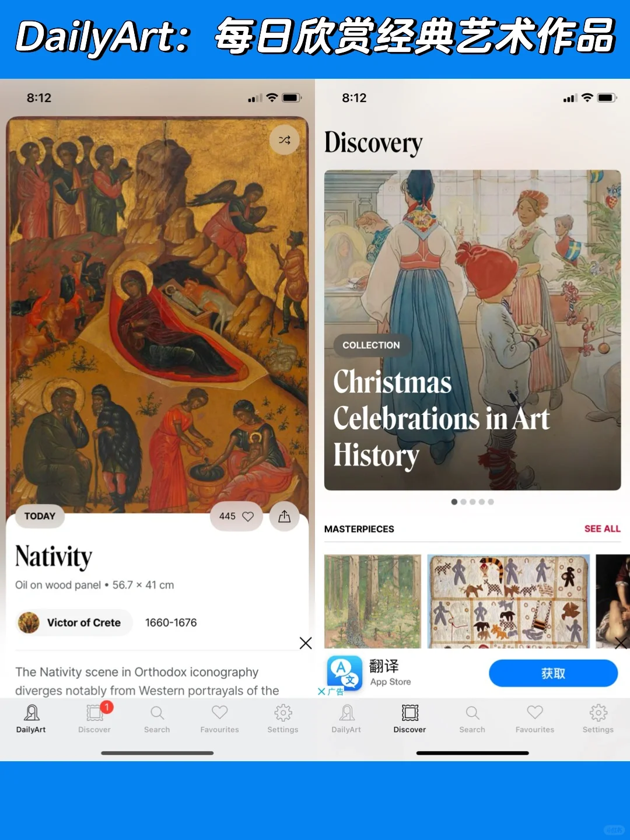Image resolution: width=630 pixels, height=840 pixels.
Task: Close the left screen's ad with X
Action: click(x=306, y=643)
